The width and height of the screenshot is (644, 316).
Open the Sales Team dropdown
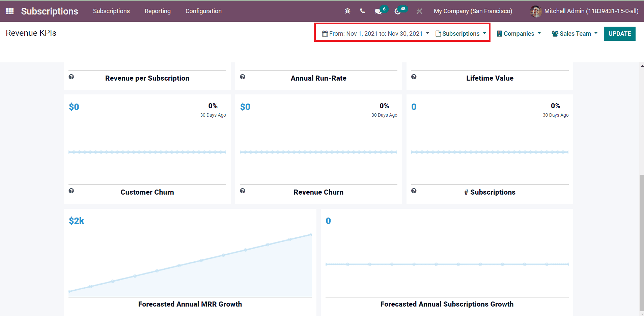(x=574, y=33)
